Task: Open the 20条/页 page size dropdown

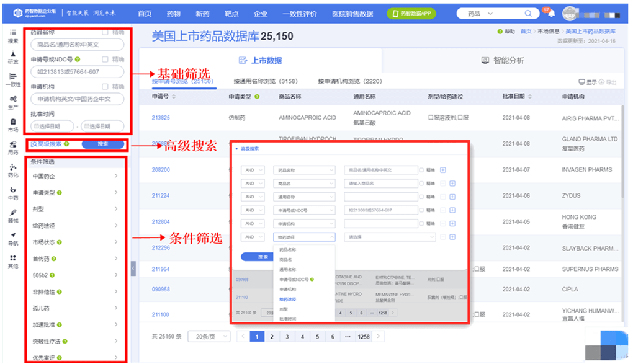Action: coord(209,337)
